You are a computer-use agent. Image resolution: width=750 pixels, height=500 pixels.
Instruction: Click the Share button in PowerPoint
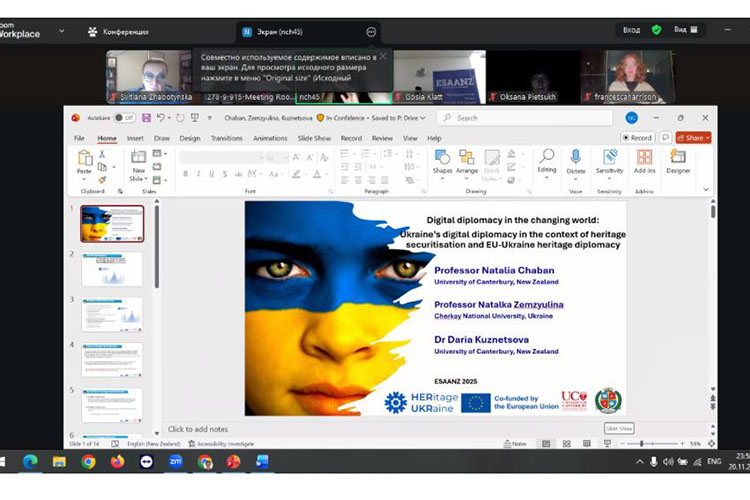coord(692,138)
